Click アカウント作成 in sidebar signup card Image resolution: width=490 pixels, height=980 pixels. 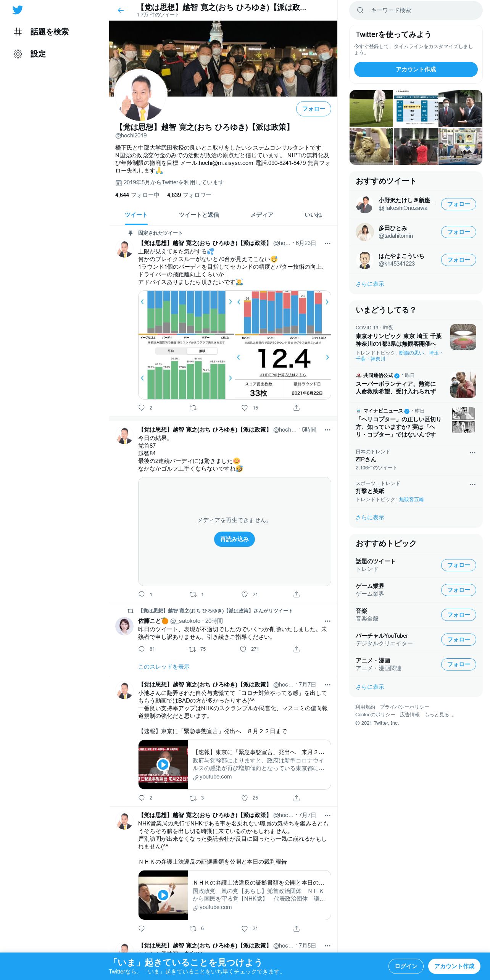click(416, 69)
